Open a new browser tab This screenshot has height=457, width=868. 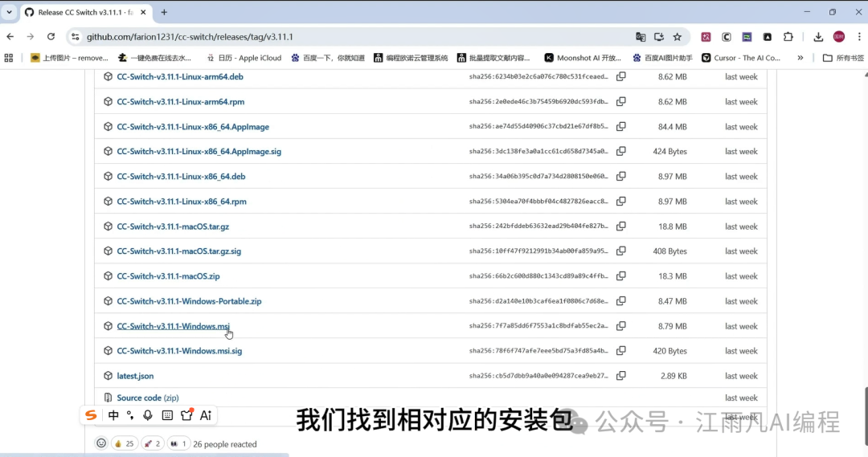pos(164,12)
